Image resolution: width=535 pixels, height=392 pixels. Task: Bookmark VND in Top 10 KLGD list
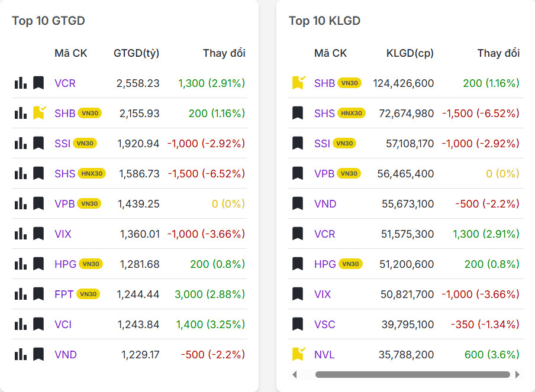point(298,203)
